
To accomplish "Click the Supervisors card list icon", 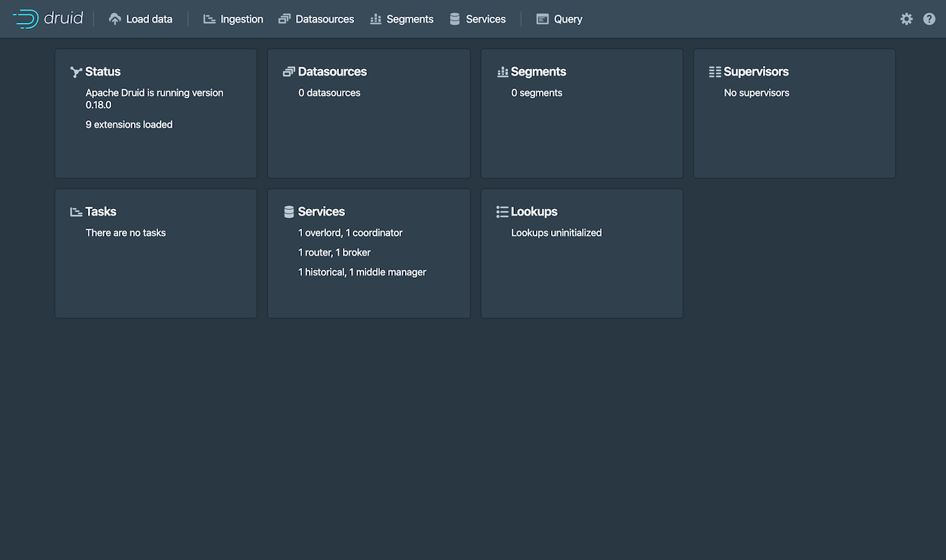I will click(714, 72).
